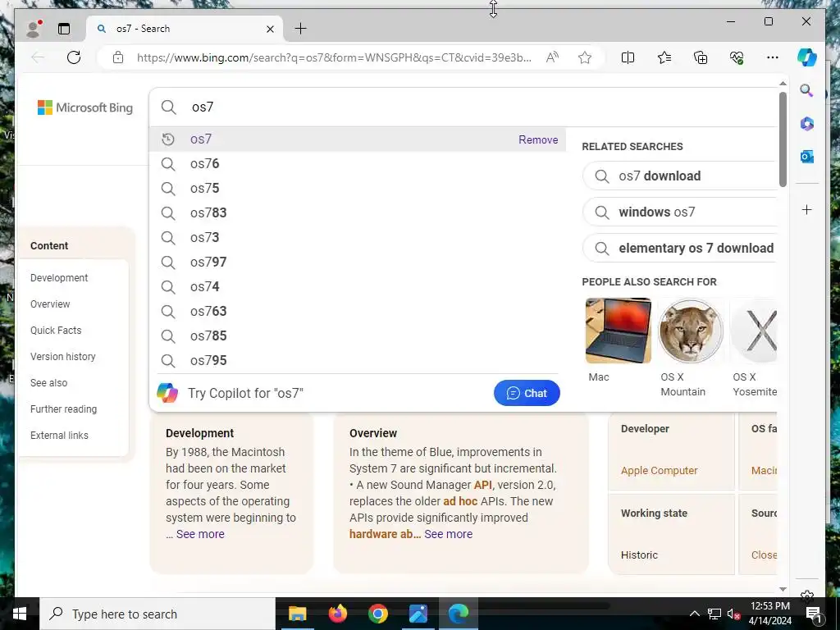
Task: Jump to Overview in Content list
Action: coord(50,304)
